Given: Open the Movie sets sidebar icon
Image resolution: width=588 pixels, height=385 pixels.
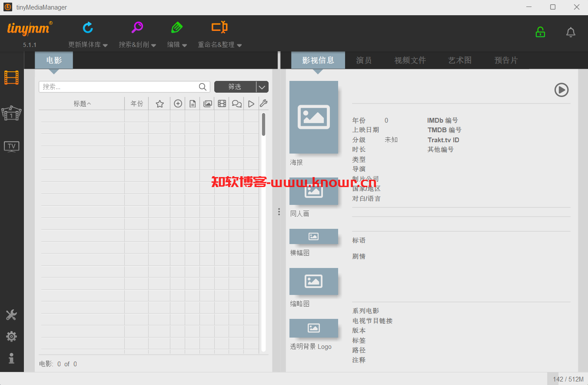Looking at the screenshot, I should point(11,113).
